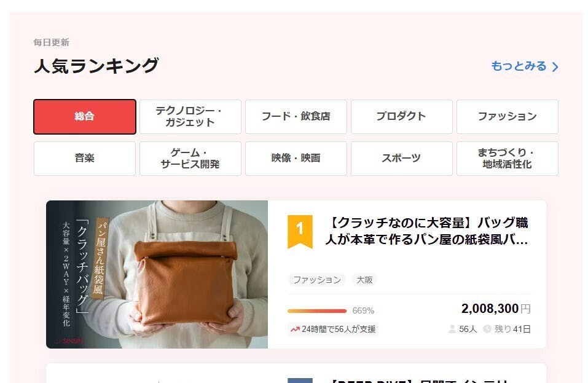Click the 669% funding progress bar
The height and width of the screenshot is (383, 588).
[x=317, y=311]
